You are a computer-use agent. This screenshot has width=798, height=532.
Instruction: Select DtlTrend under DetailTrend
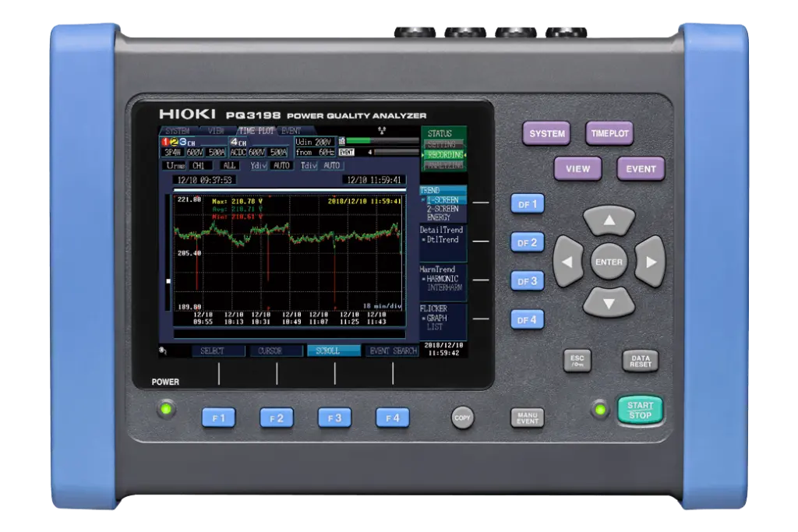pyautogui.click(x=442, y=240)
